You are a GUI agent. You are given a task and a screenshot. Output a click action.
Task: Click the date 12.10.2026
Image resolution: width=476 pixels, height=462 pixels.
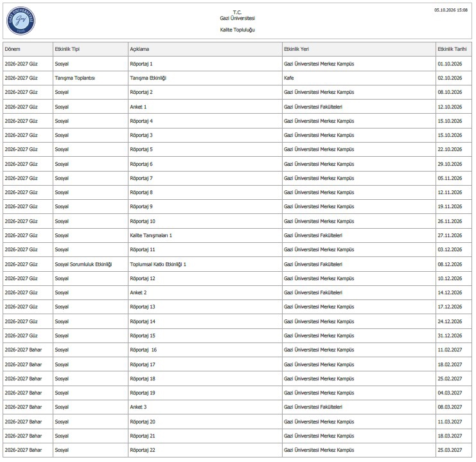point(450,107)
